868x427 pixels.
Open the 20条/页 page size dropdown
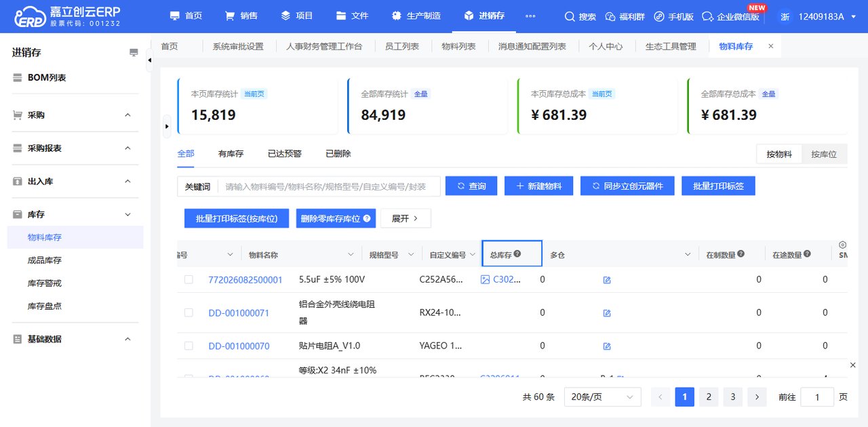tap(603, 397)
